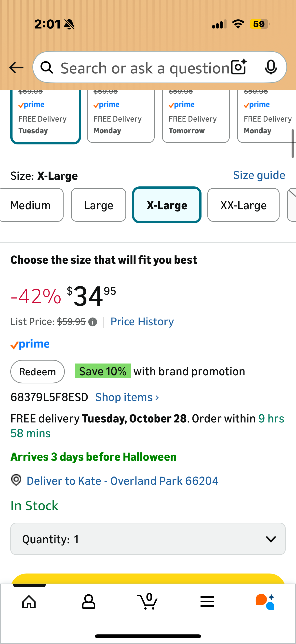This screenshot has height=644, width=296.
Task: Activate the voice search microphone
Action: click(x=271, y=68)
